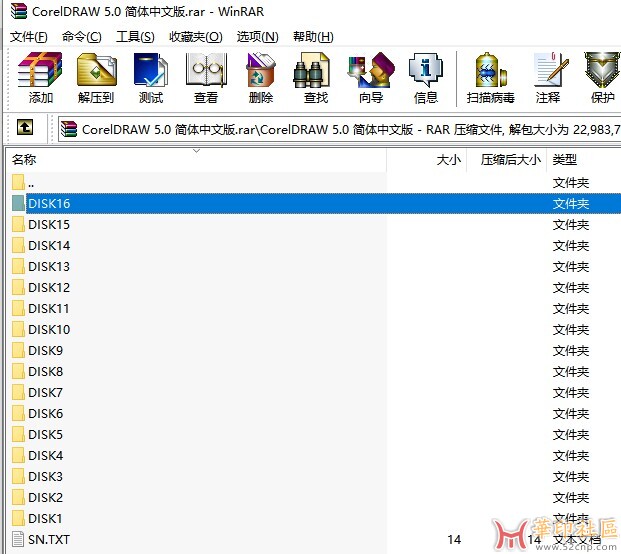Open the Options (选项) menu
The width and height of the screenshot is (621, 554).
click(258, 37)
